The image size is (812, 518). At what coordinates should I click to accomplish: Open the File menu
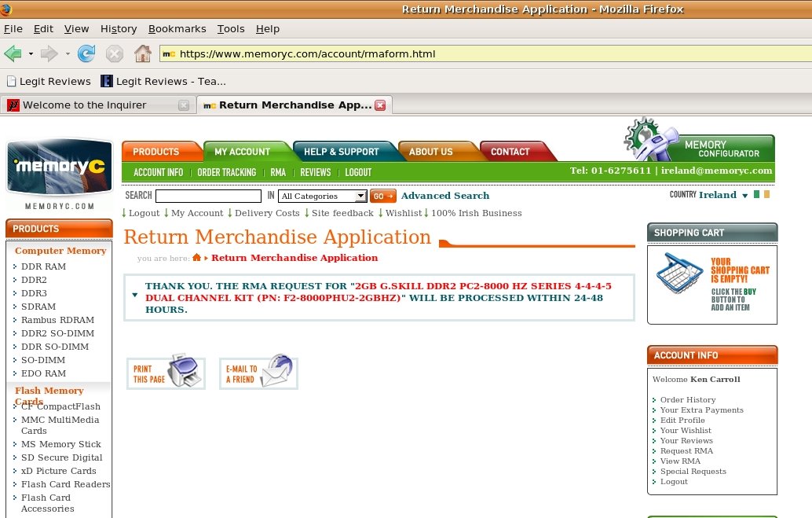click(x=13, y=29)
